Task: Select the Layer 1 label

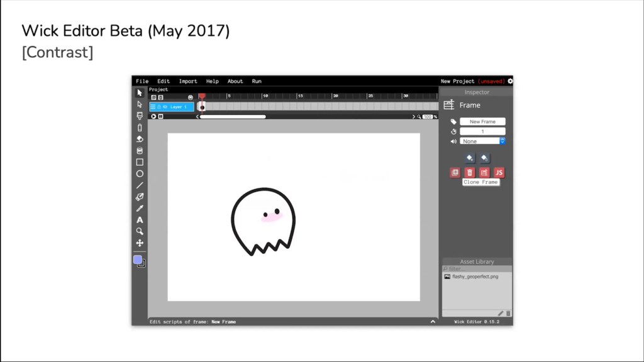Action: (x=178, y=107)
